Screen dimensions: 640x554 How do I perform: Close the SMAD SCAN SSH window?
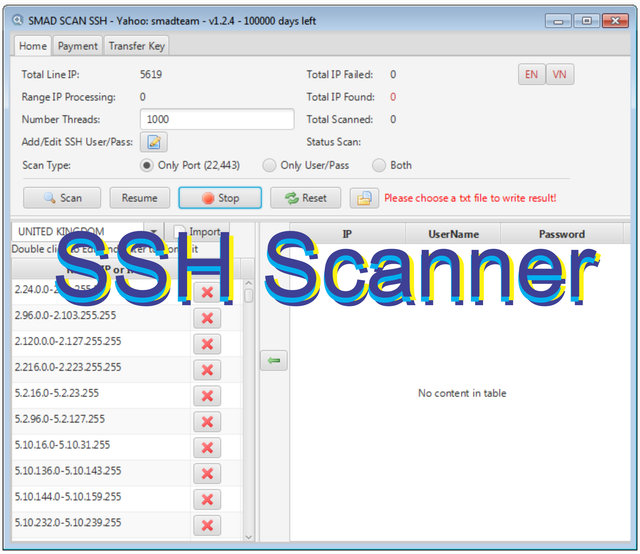click(615, 20)
